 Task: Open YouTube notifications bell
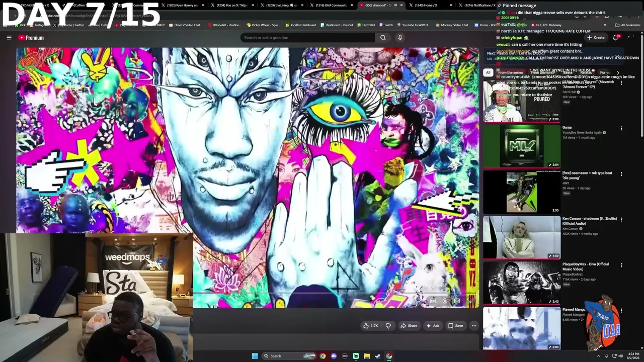click(616, 38)
